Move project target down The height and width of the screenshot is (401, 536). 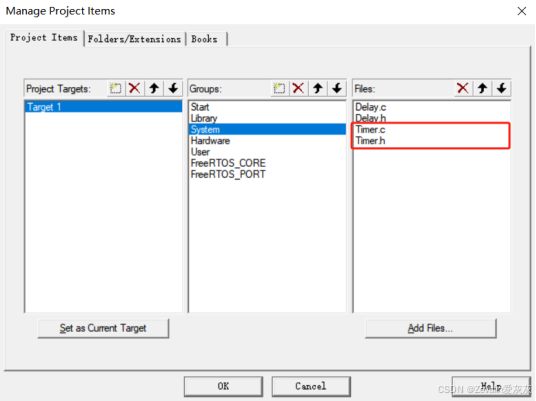(x=173, y=89)
